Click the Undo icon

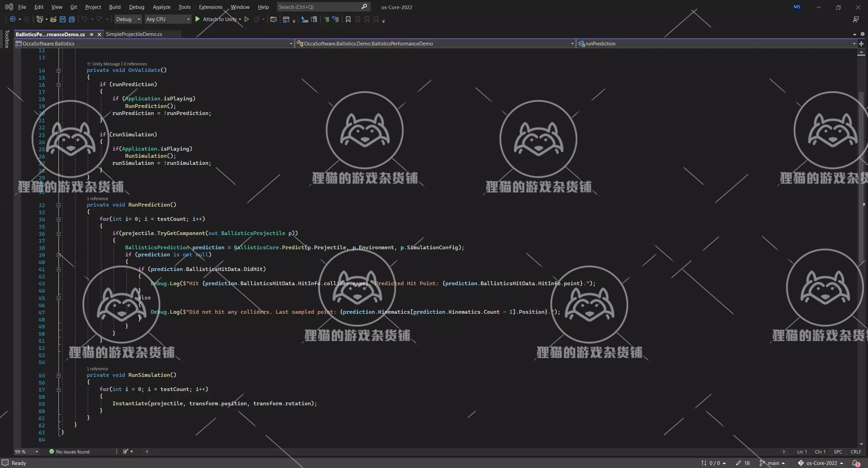[x=84, y=19]
